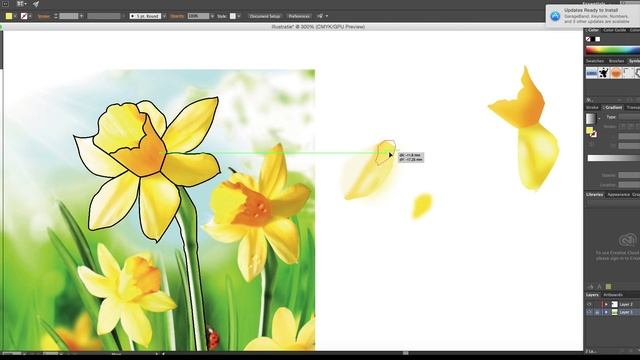Screen dimensions: 640x360
Task: Click the green swatch icon at Libraries bottom
Action: [x=608, y=287]
